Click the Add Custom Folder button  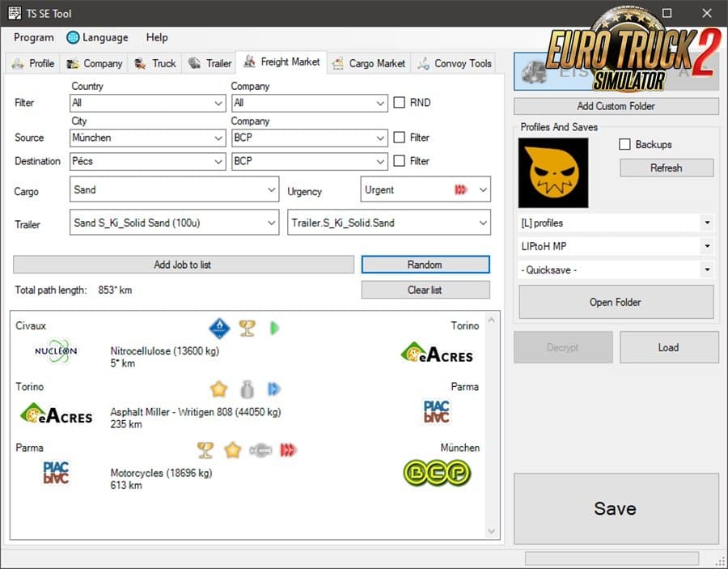pyautogui.click(x=616, y=106)
